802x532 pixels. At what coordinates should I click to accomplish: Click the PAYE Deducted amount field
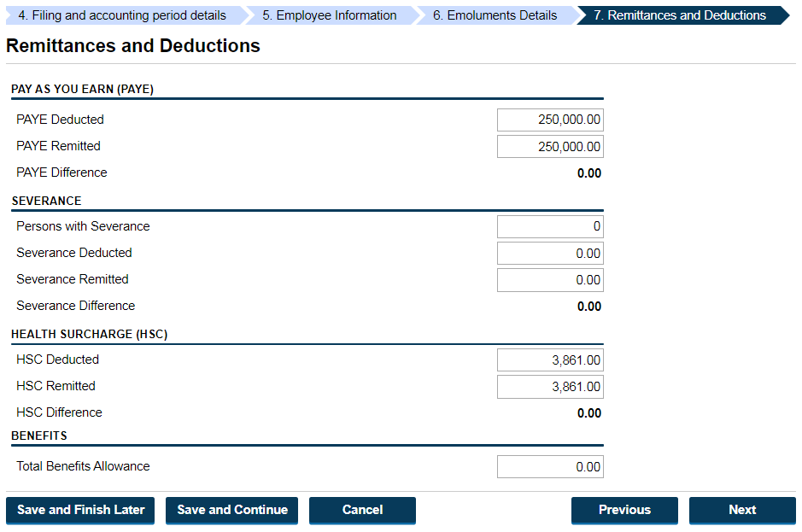click(x=550, y=120)
